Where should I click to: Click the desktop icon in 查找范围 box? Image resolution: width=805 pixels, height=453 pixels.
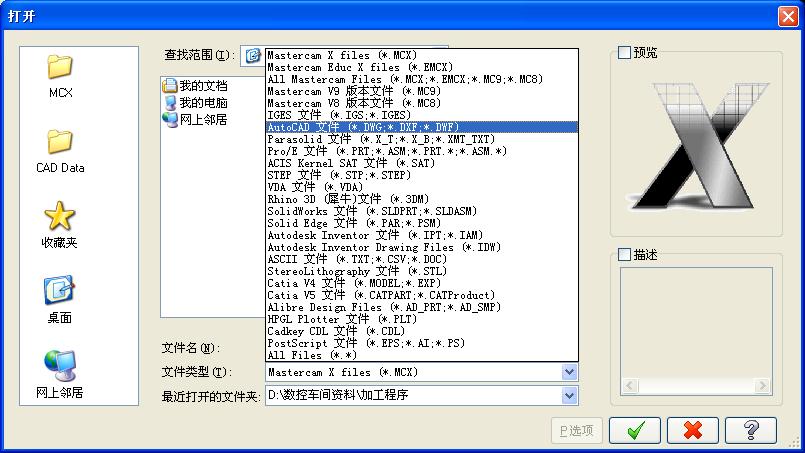pyautogui.click(x=253, y=55)
